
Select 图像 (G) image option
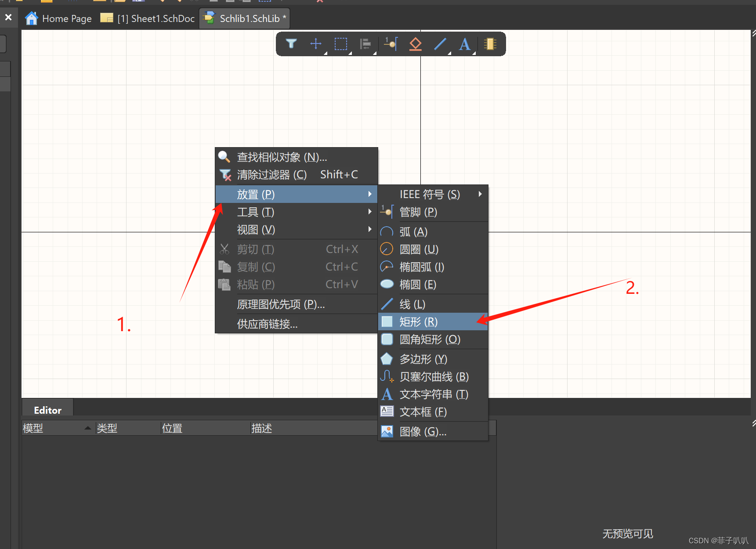(x=433, y=431)
